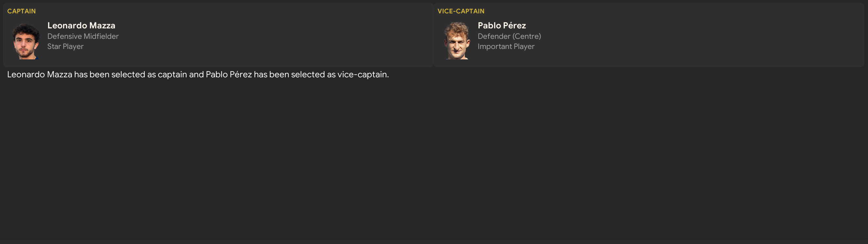Image resolution: width=868 pixels, height=244 pixels.
Task: Click the yellow CAPTAIN heading
Action: point(22,11)
